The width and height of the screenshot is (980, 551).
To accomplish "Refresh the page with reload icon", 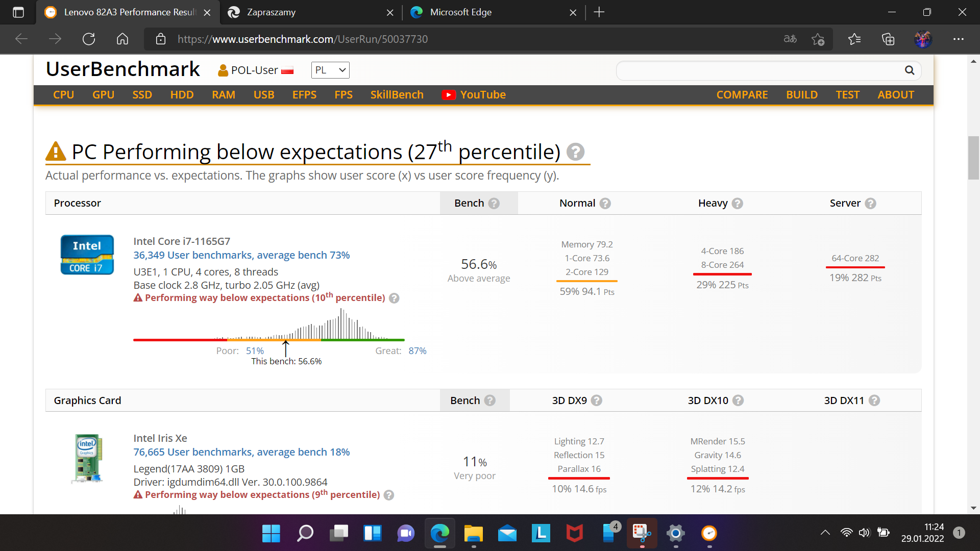I will point(89,39).
